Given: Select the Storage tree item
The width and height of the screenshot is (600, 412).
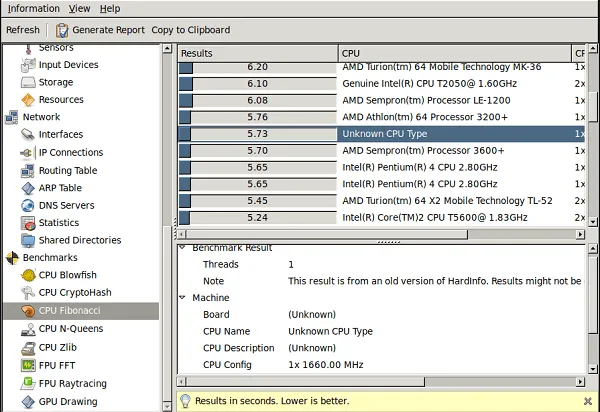Looking at the screenshot, I should pos(56,82).
